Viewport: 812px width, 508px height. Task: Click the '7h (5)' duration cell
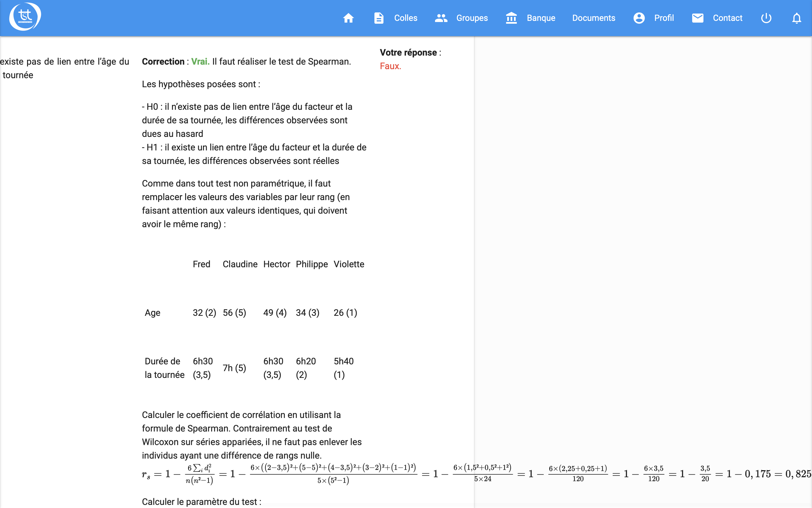pyautogui.click(x=234, y=368)
